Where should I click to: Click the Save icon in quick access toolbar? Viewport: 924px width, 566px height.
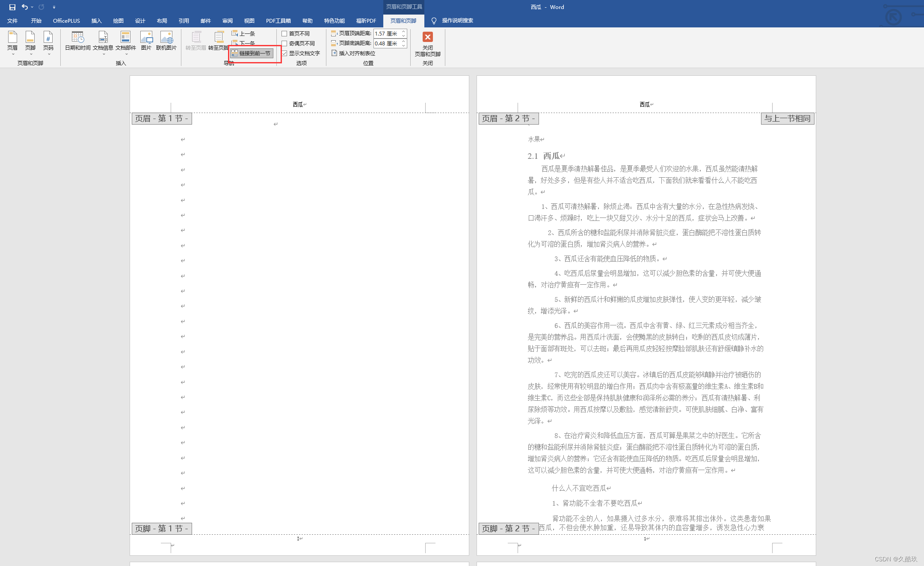[12, 7]
